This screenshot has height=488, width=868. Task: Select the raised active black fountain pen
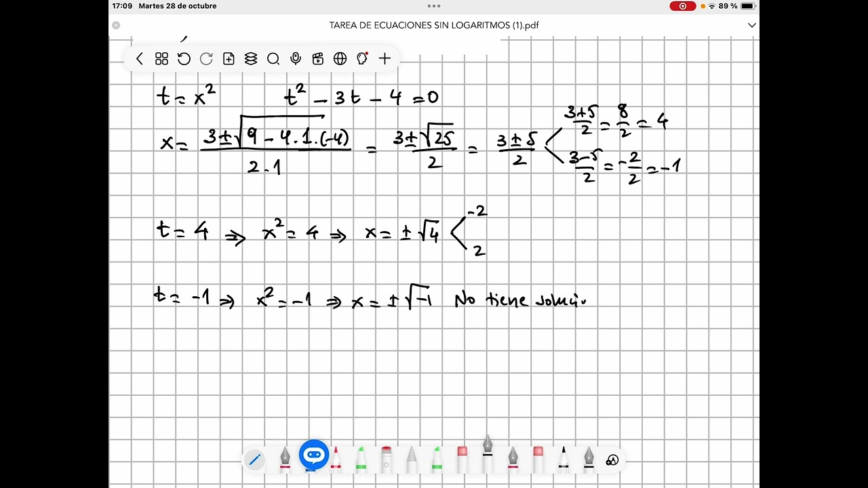tap(488, 454)
